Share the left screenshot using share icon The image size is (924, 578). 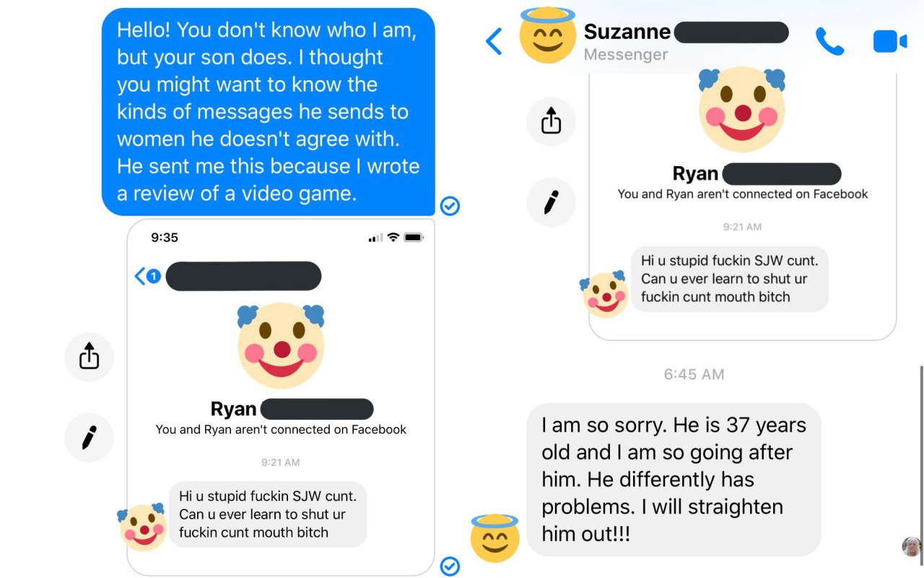click(x=90, y=356)
